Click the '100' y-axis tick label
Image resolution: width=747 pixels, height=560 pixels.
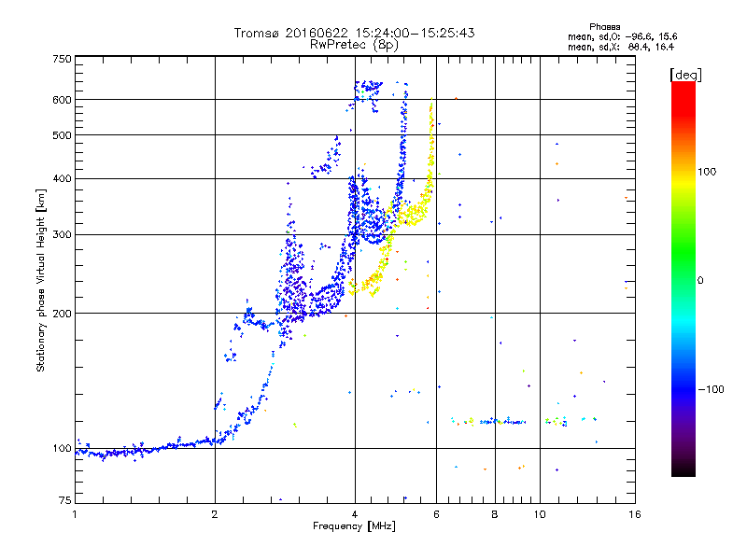click(x=62, y=449)
